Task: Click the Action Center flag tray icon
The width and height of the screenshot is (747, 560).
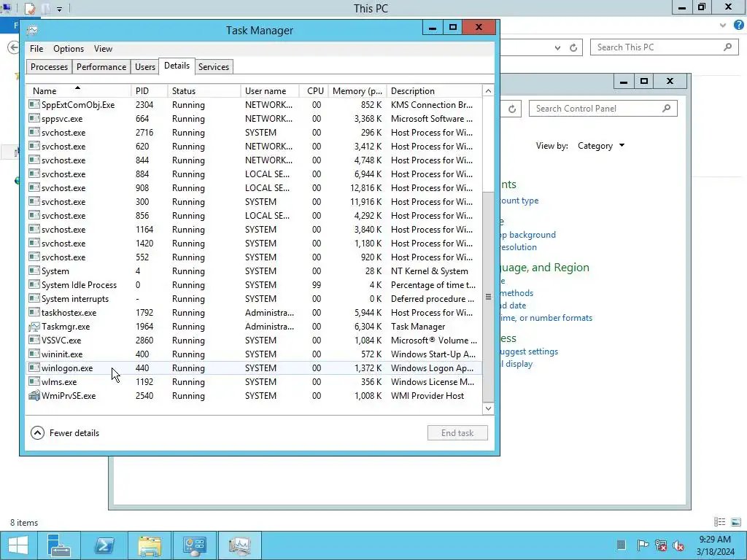Action: 642,545
